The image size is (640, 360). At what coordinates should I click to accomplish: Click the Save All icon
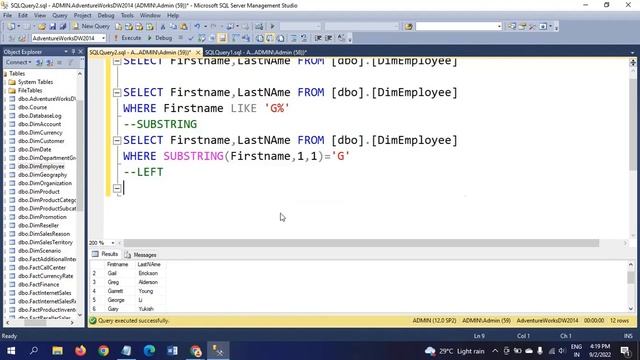tap(63, 27)
